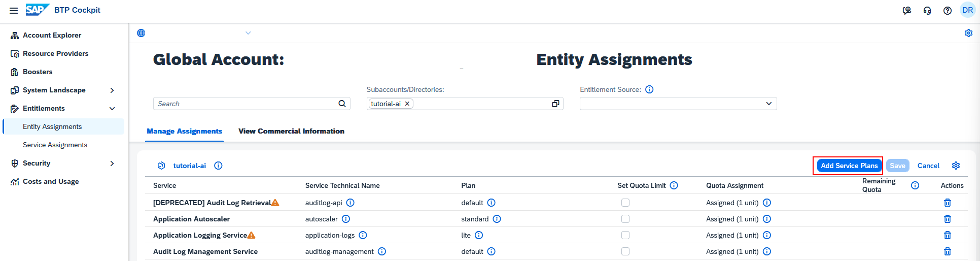Show quota info for Application Autoscaler row
Image resolution: width=980 pixels, height=261 pixels.
coord(767,219)
